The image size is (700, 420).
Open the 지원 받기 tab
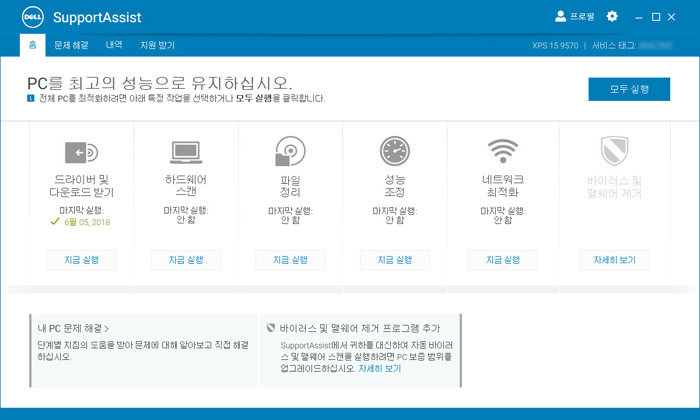tap(157, 45)
